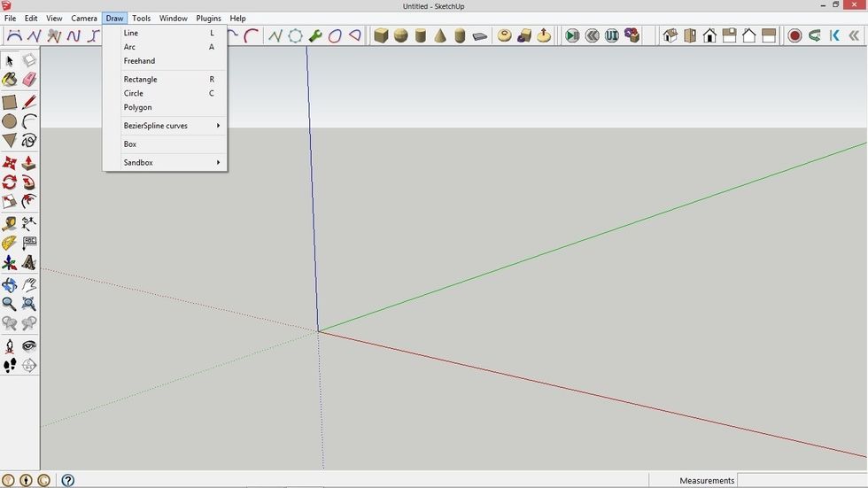The width and height of the screenshot is (868, 488).
Task: Choose the Make Component tool
Action: [x=28, y=60]
